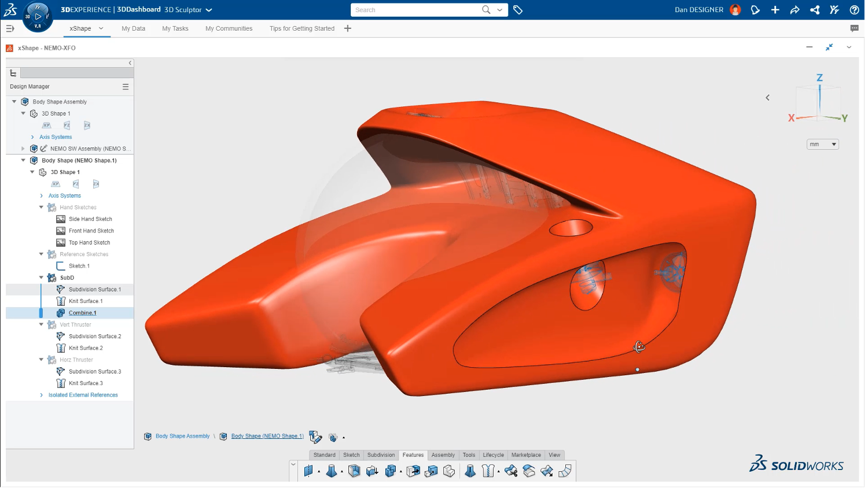
Task: Open the Design Manager hamburger menu
Action: coord(126,87)
